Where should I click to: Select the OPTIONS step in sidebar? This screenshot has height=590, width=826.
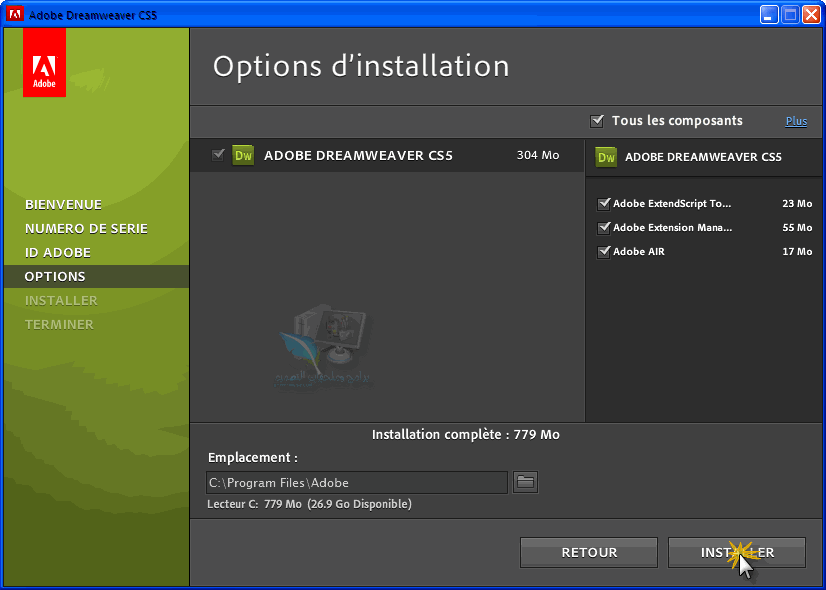(55, 276)
